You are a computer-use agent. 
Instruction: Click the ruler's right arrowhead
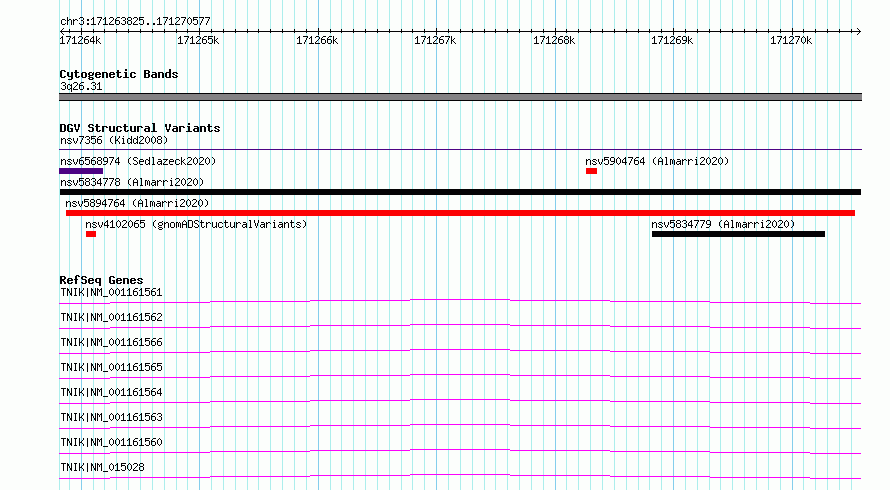[858, 31]
